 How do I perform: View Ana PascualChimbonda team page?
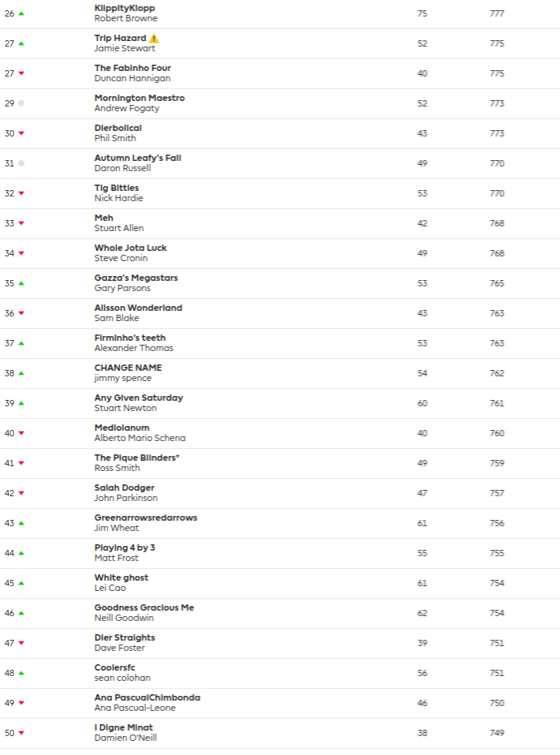point(147,697)
